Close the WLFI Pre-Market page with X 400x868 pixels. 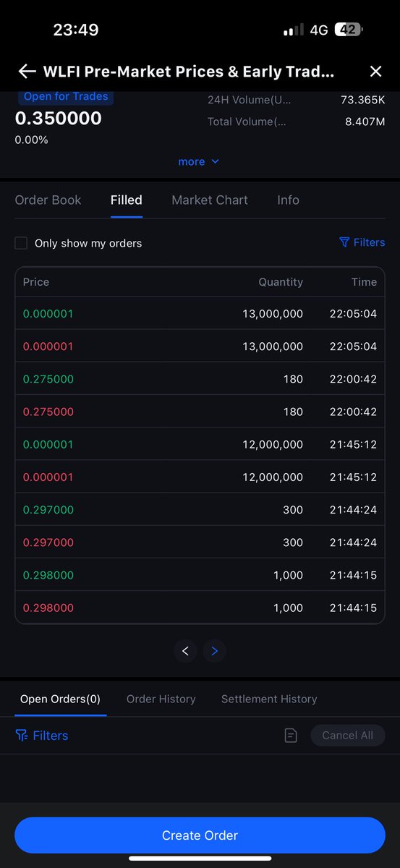pyautogui.click(x=375, y=71)
